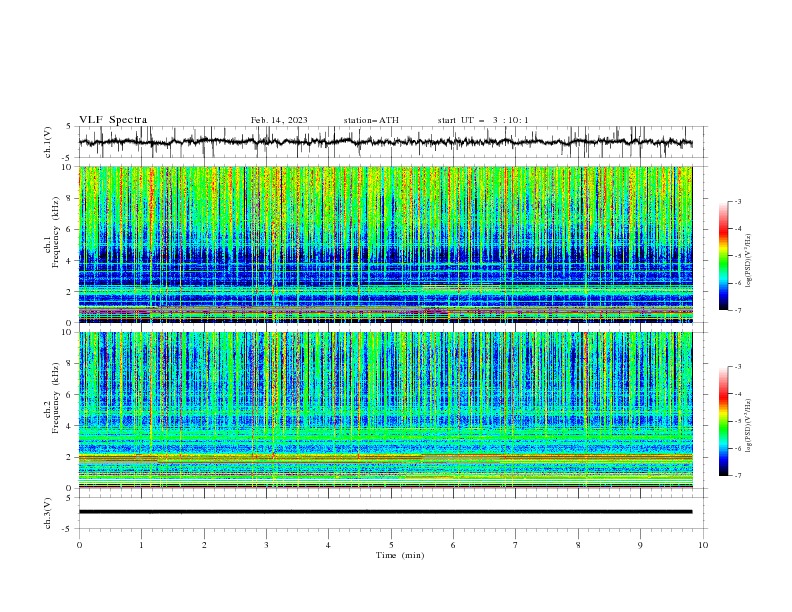Click inside the ch.1 spectrogram panel
Viewport: 792px width, 612px height.
pyautogui.click(x=385, y=244)
